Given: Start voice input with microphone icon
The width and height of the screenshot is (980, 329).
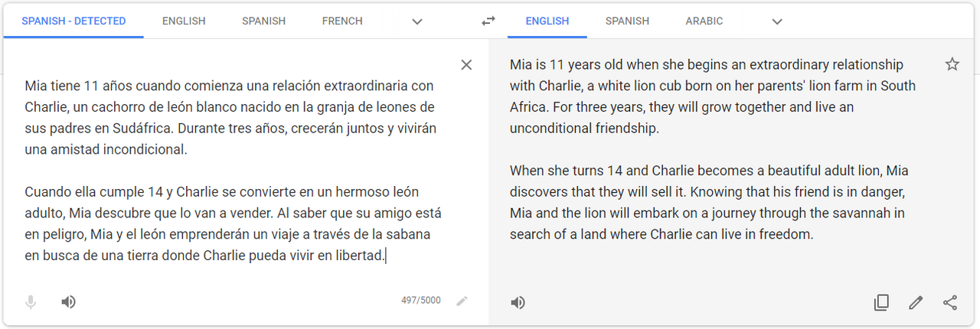Looking at the screenshot, I should tap(31, 302).
